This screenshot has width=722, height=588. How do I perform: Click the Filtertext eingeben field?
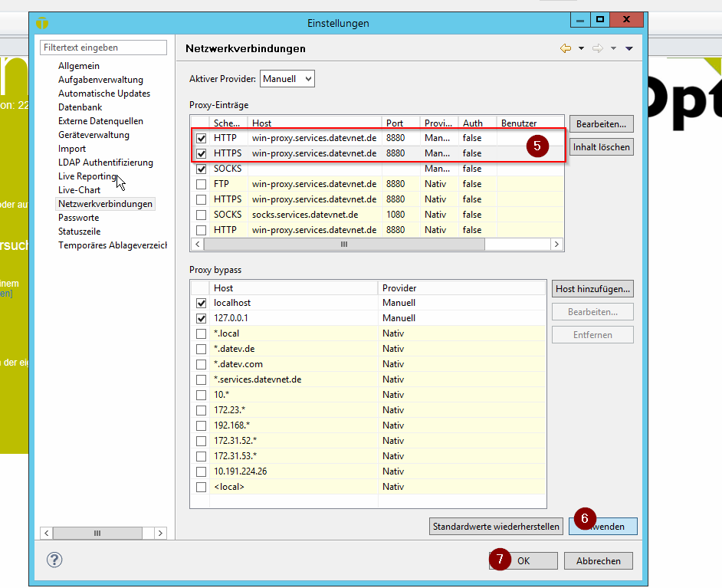tap(103, 47)
